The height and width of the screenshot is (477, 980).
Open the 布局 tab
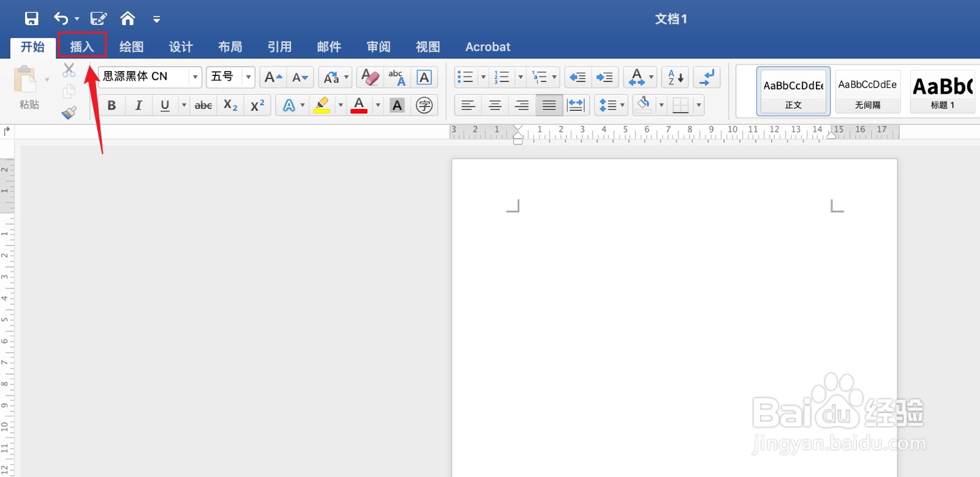(230, 47)
